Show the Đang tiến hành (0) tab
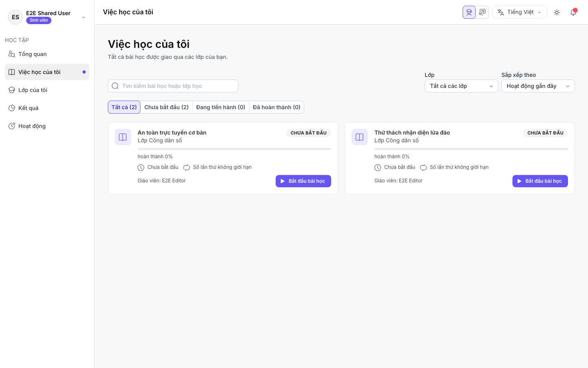 coord(221,107)
